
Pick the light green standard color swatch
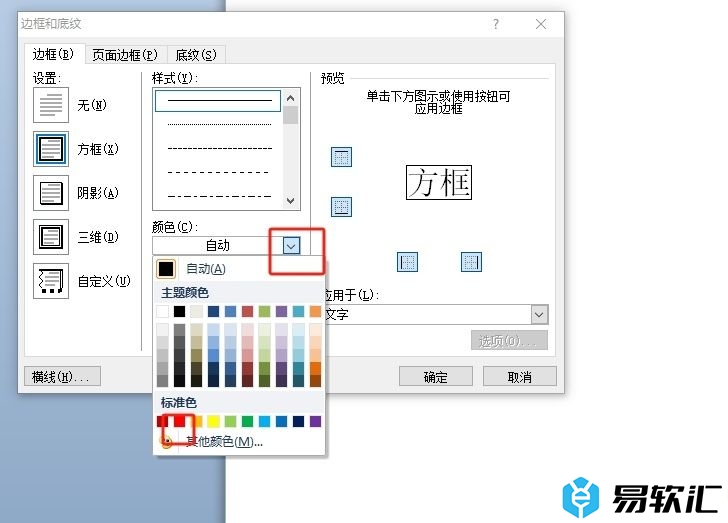(x=230, y=421)
